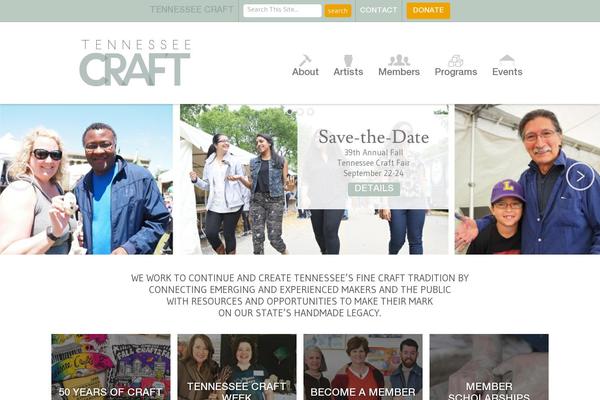The width and height of the screenshot is (600, 400).
Task: Focus the Search This Site field
Action: 282,10
